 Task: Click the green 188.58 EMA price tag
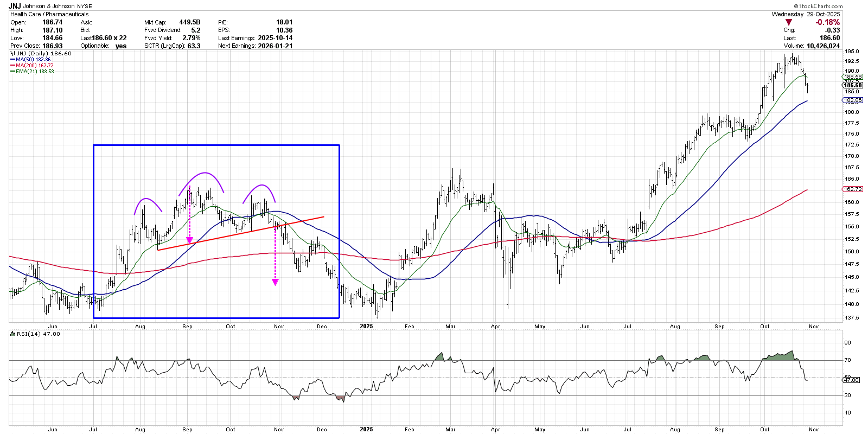[852, 77]
